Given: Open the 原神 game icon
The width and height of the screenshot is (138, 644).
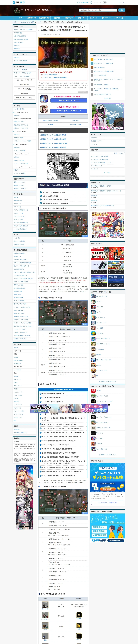Looking at the screenshot, I should coord(93,376).
